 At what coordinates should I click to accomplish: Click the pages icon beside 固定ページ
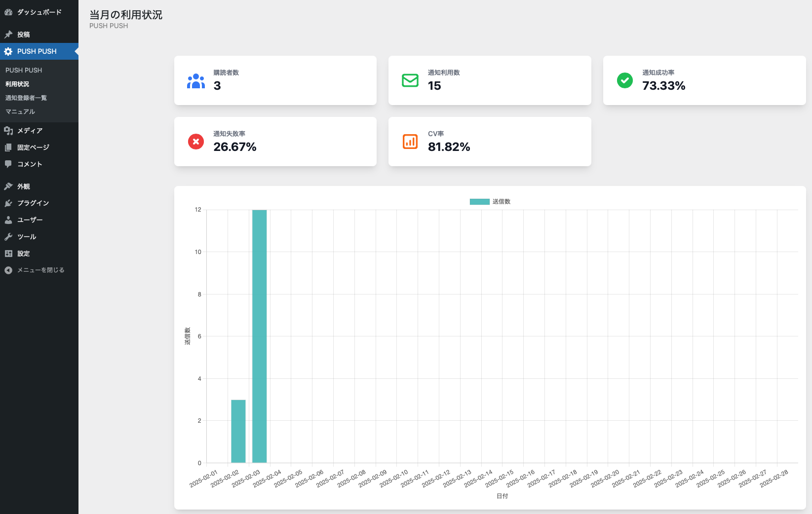pyautogui.click(x=8, y=147)
